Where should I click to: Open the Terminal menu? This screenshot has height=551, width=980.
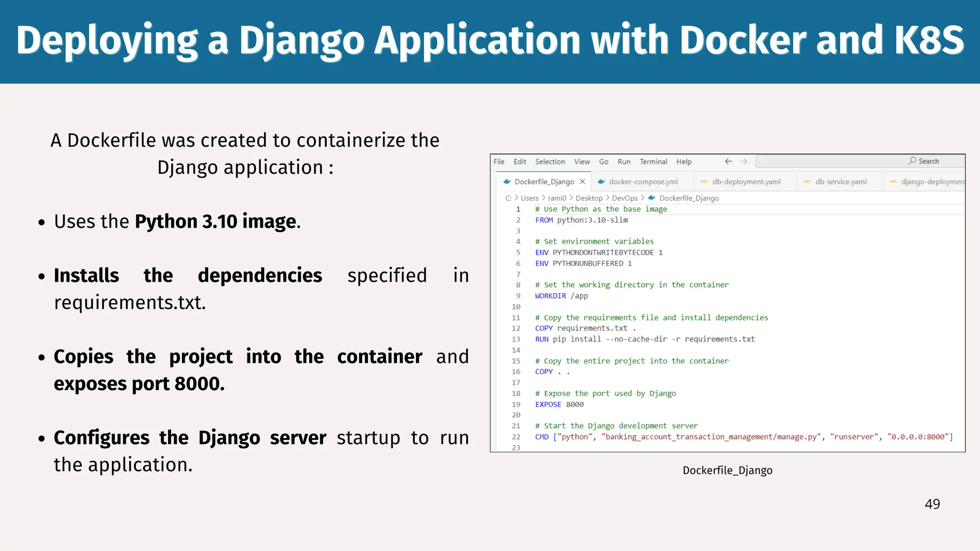click(x=653, y=162)
